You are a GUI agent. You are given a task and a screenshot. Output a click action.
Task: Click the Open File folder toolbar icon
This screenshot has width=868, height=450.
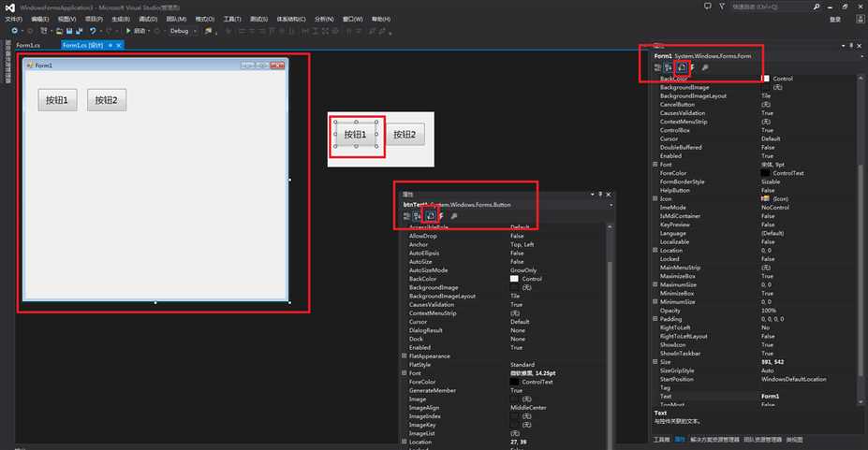coord(59,31)
